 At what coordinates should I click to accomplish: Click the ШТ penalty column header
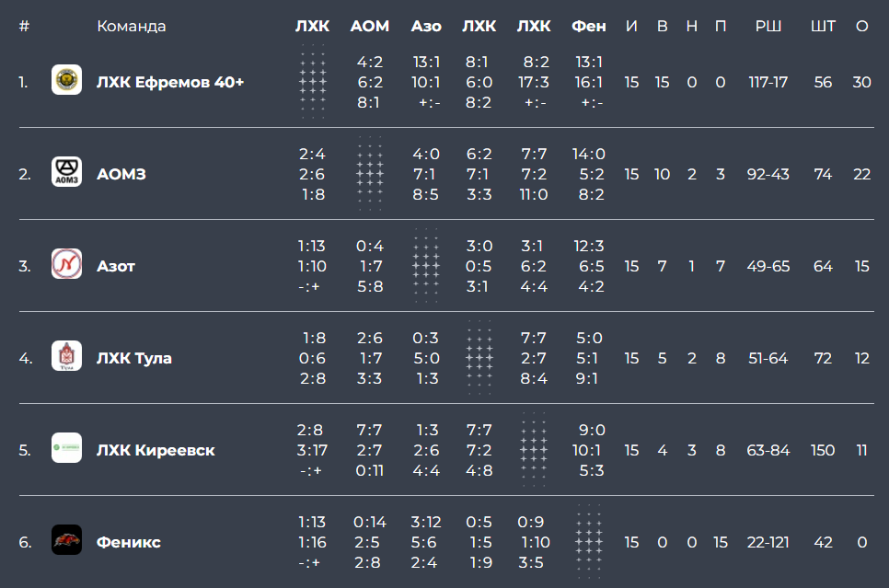[x=823, y=26]
